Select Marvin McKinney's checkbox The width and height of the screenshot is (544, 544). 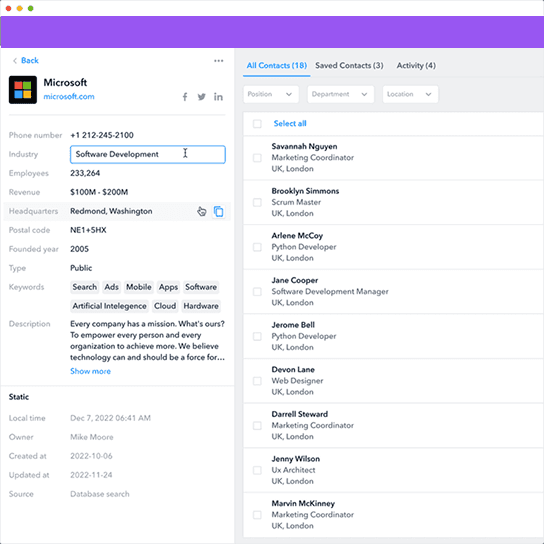click(257, 515)
